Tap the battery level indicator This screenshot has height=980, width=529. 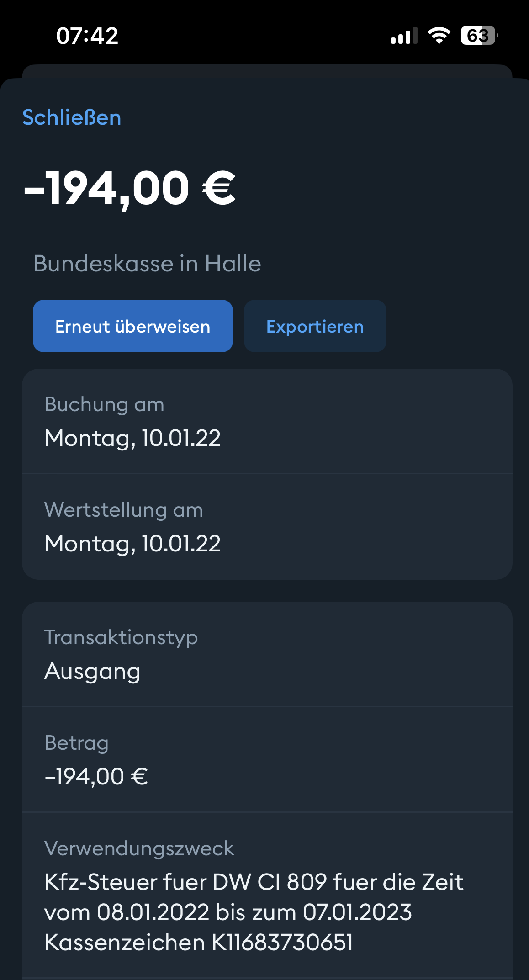479,36
